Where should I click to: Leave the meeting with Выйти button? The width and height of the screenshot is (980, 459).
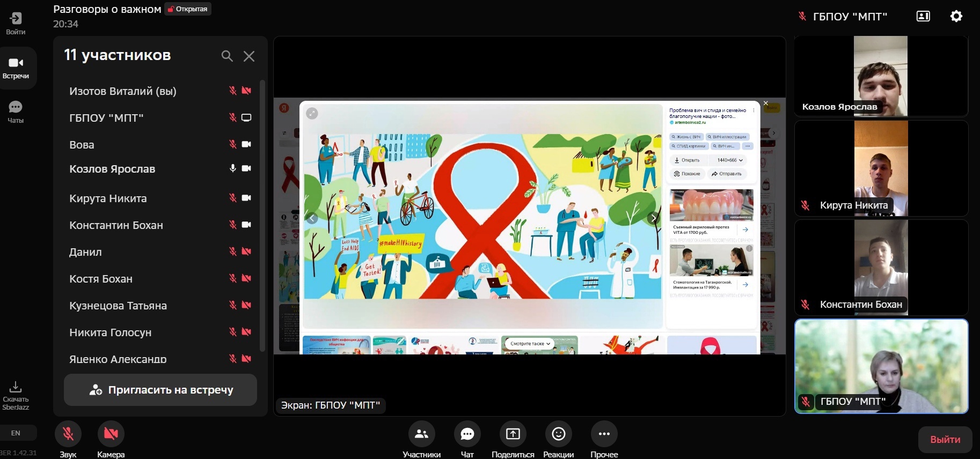[945, 440]
